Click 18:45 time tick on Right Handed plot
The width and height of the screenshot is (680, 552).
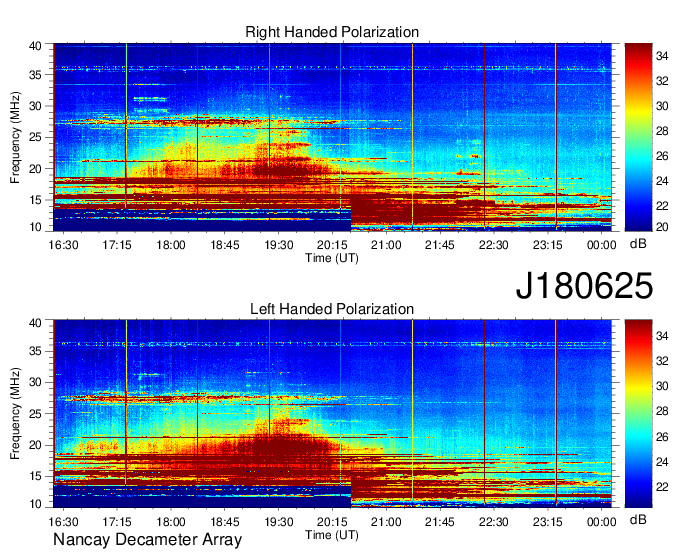point(225,245)
